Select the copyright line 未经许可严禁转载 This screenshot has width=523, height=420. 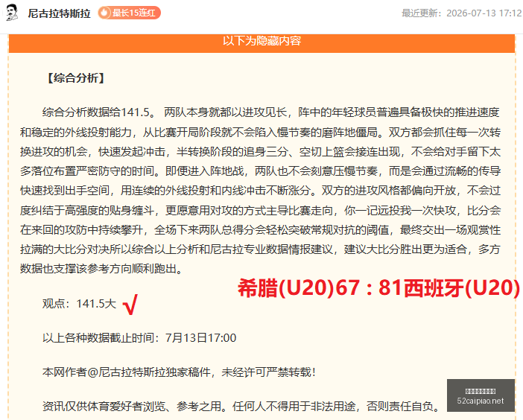coord(179,372)
